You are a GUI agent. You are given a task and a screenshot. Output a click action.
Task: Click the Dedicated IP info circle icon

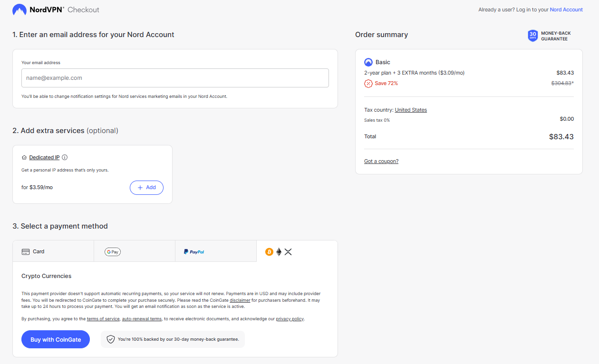pyautogui.click(x=65, y=157)
